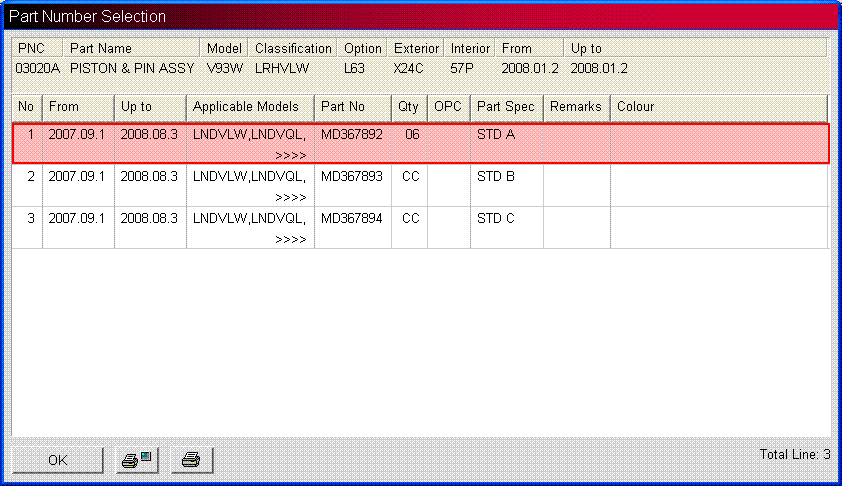Click the Remarks column header
842x486 pixels.
(576, 107)
